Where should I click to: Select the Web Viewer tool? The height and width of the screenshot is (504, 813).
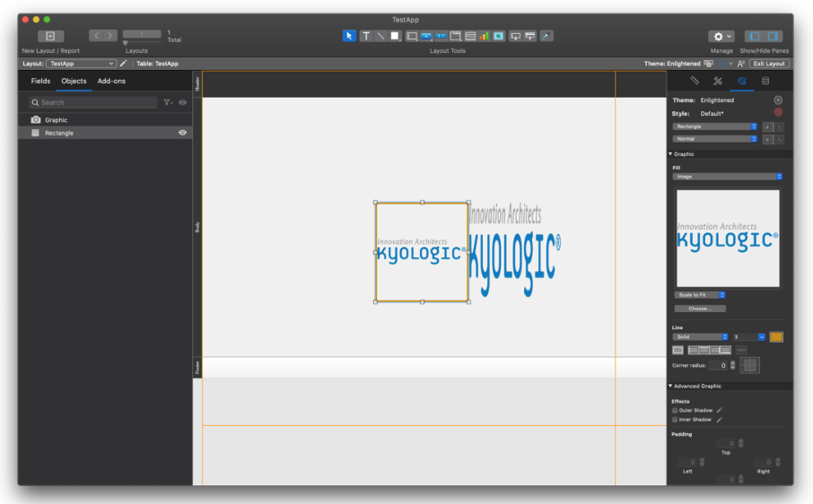tap(499, 36)
